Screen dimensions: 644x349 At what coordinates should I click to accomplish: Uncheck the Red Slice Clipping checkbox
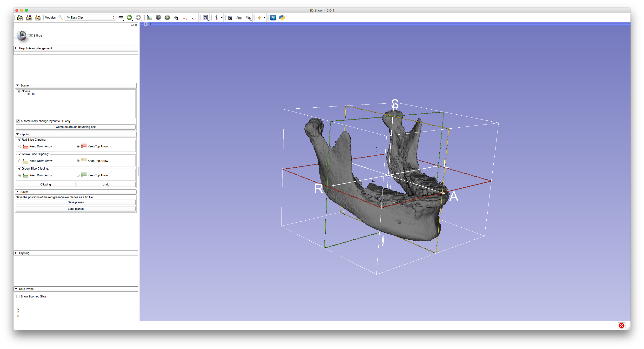[x=20, y=140]
